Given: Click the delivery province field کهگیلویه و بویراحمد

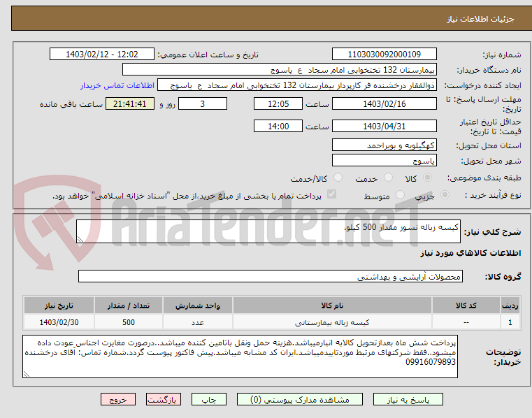Looking at the screenshot, I should pos(384,145).
